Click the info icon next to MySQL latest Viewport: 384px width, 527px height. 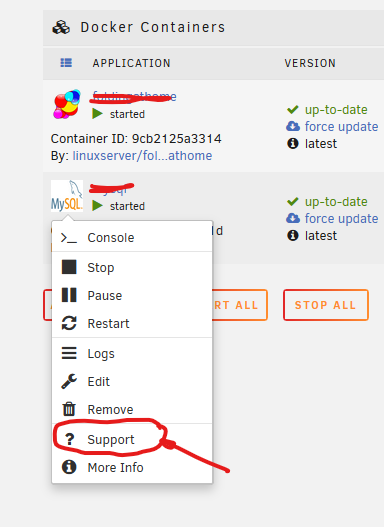click(293, 235)
